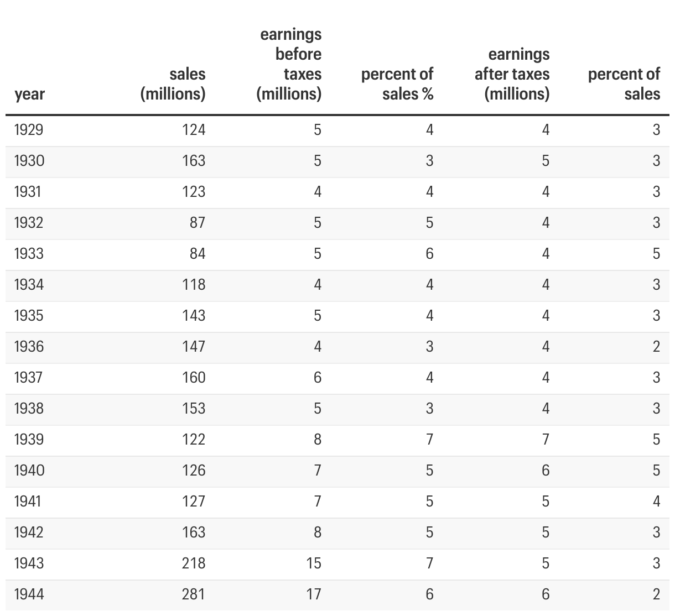Select sales value 218 for 1943
675x616 pixels.
click(x=194, y=563)
